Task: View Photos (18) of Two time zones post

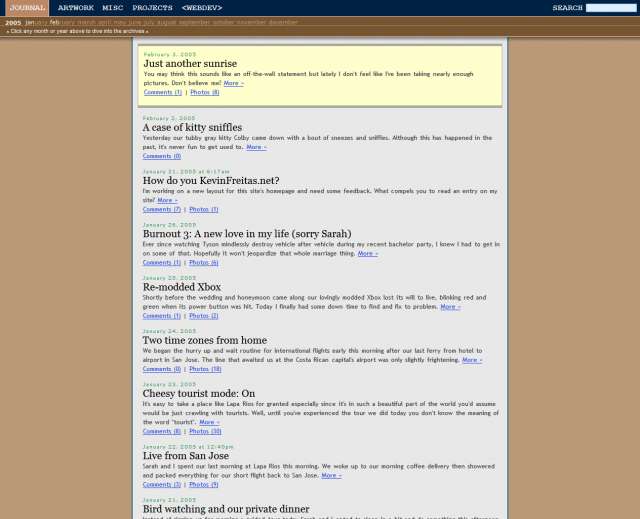Action: [205, 369]
